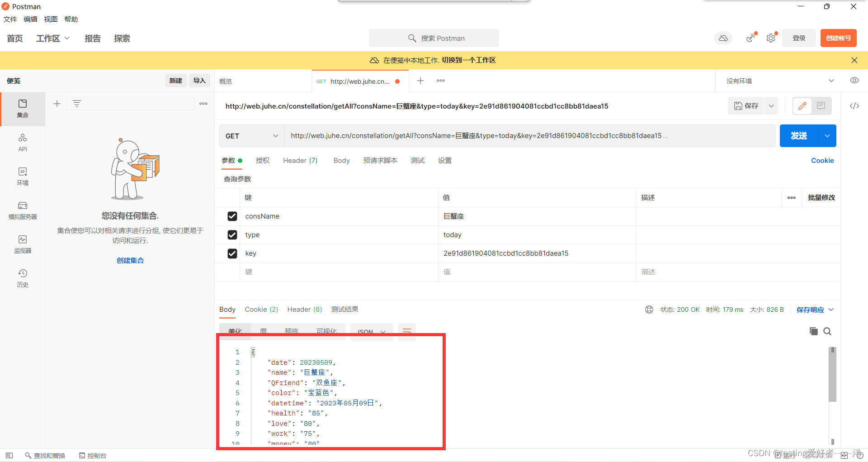This screenshot has height=462, width=868.
Task: Click the 导入 import button
Action: 199,81
